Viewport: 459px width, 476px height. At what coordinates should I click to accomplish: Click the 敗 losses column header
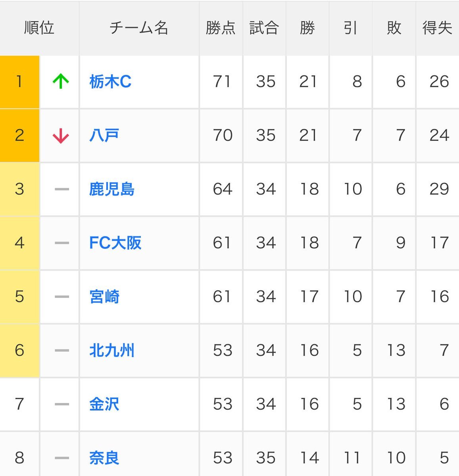pyautogui.click(x=394, y=28)
